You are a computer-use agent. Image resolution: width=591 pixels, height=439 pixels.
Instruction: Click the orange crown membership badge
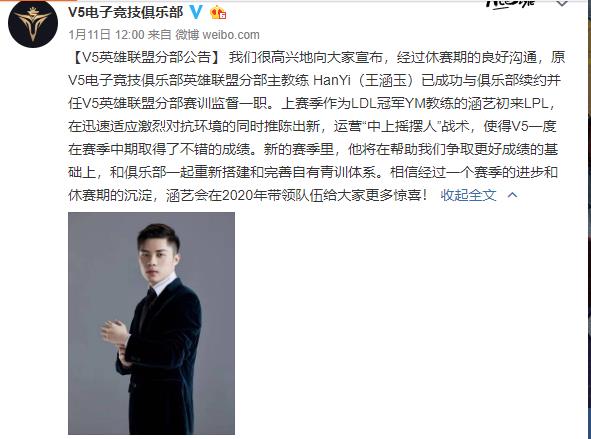pyautogui.click(x=218, y=13)
